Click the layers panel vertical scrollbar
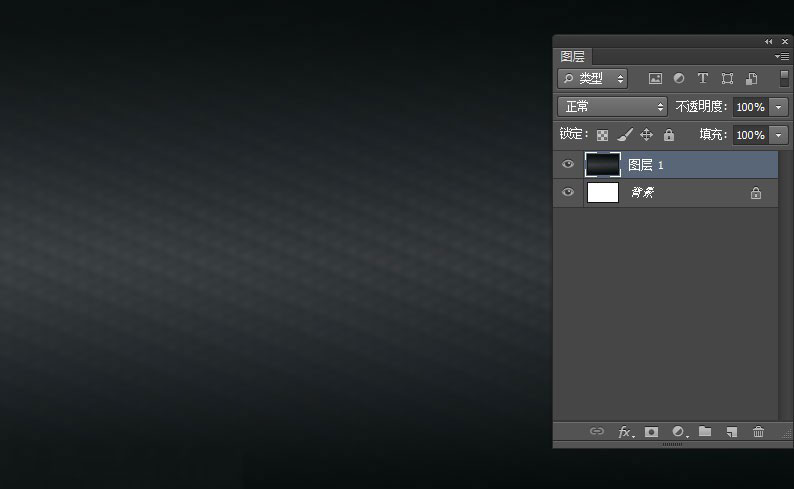 click(x=783, y=286)
